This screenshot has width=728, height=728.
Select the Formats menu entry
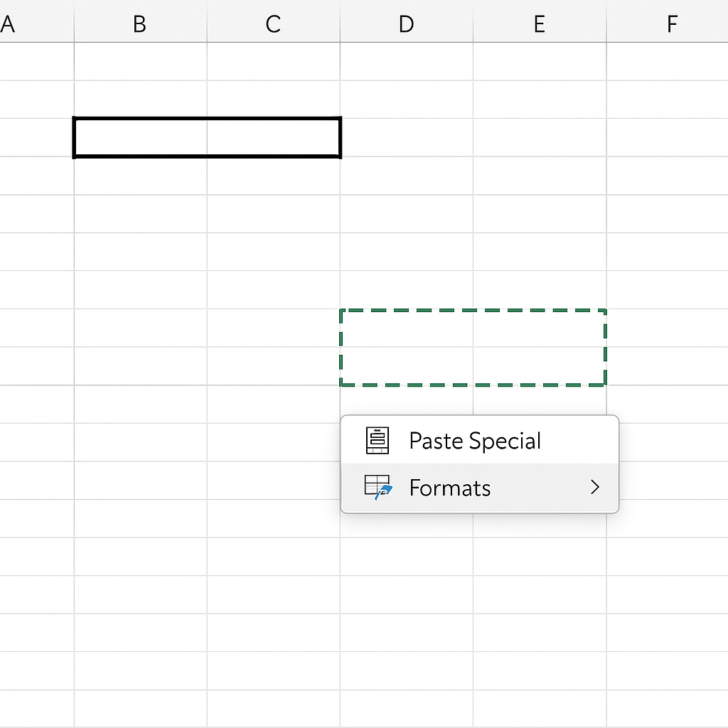pos(450,488)
